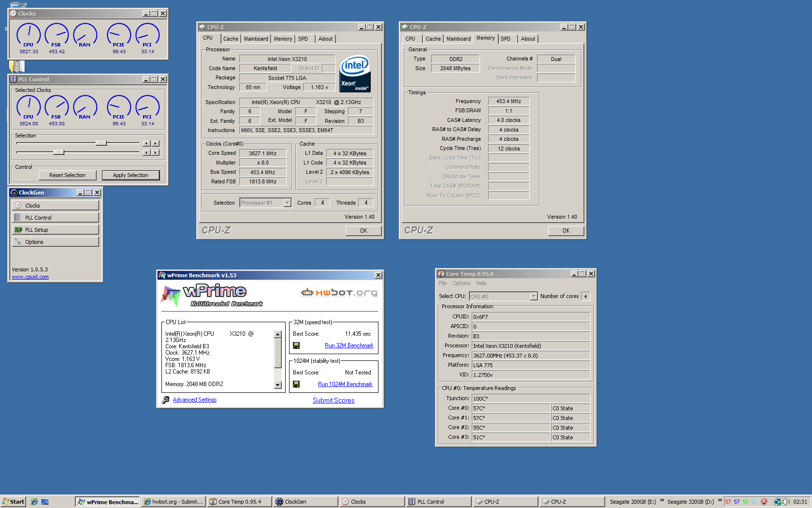The height and width of the screenshot is (508, 812).
Task: Open the Clocks item in ClockGen
Action: point(55,206)
